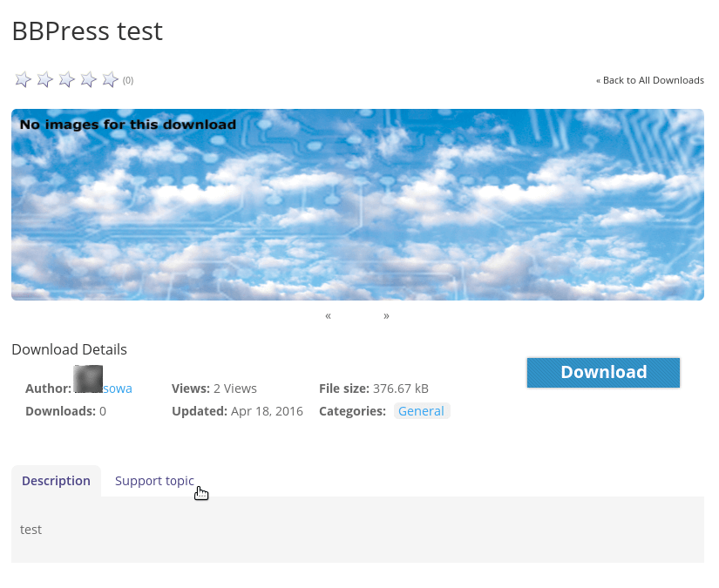Switch to the Support topic tab
Viewport: 719px width, 588px height.
[154, 481]
